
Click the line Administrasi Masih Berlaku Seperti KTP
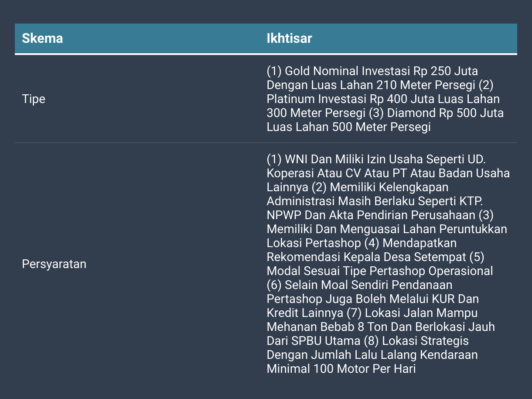click(375, 201)
